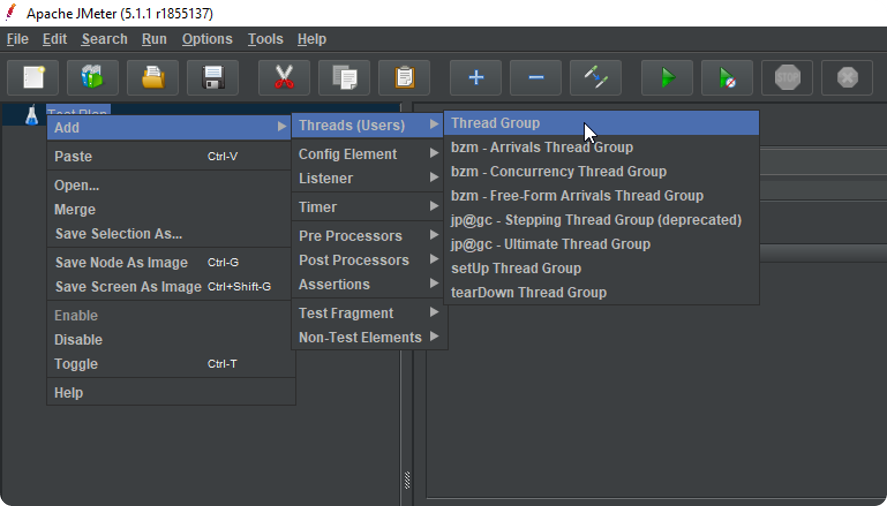The image size is (887, 506).
Task: Click the Save floppy disk icon
Action: [x=213, y=78]
